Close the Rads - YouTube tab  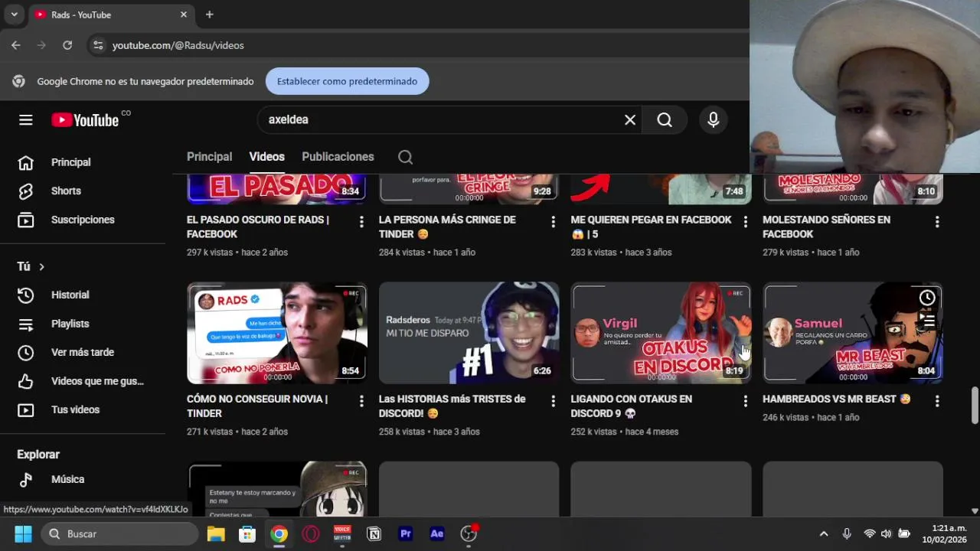[184, 15]
